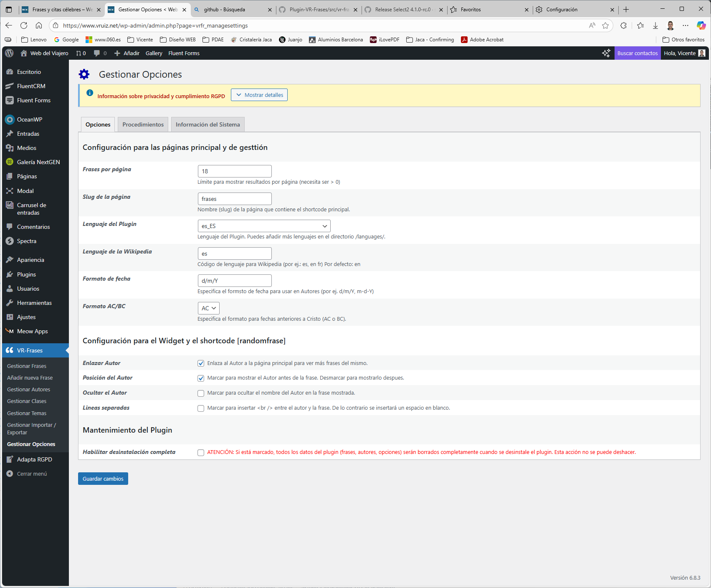
Task: Click the Guardar cambios button
Action: point(103,478)
